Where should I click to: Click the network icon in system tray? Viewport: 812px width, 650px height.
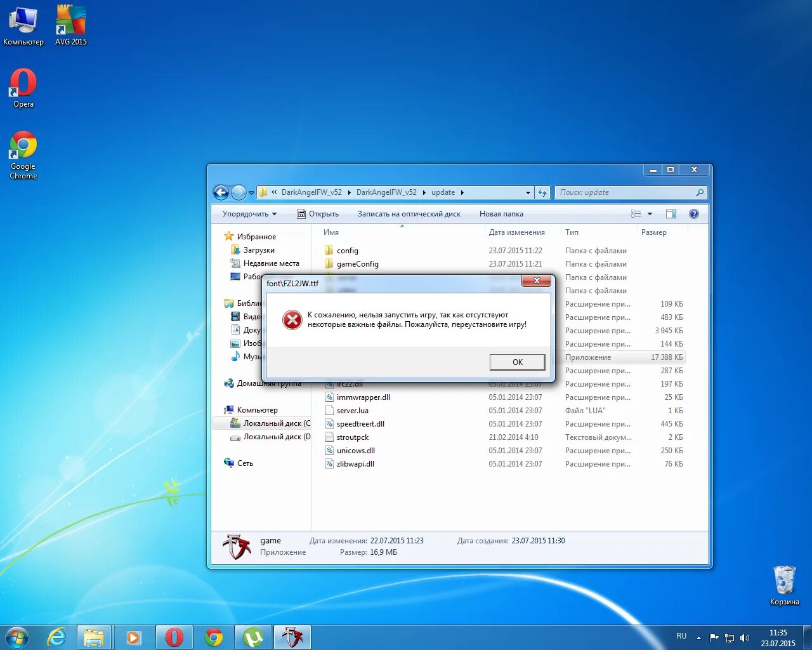(730, 638)
